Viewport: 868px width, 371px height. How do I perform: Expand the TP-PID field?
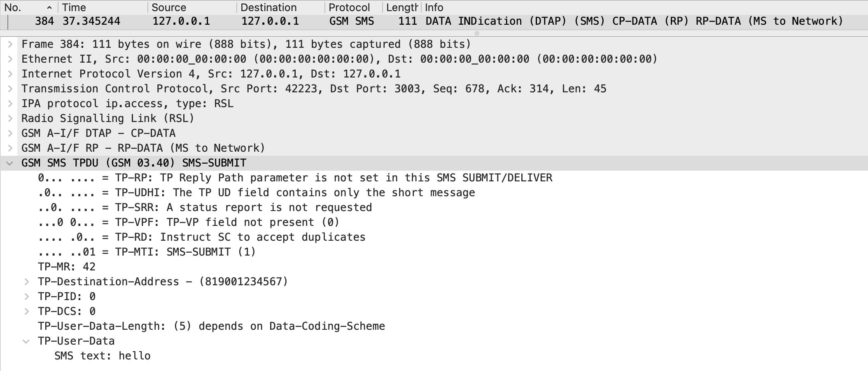coord(27,296)
